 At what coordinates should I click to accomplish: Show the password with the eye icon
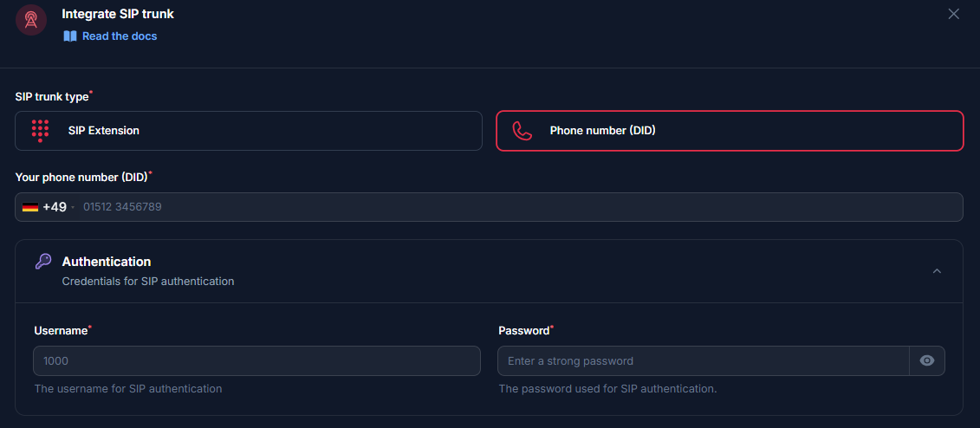pyautogui.click(x=927, y=361)
